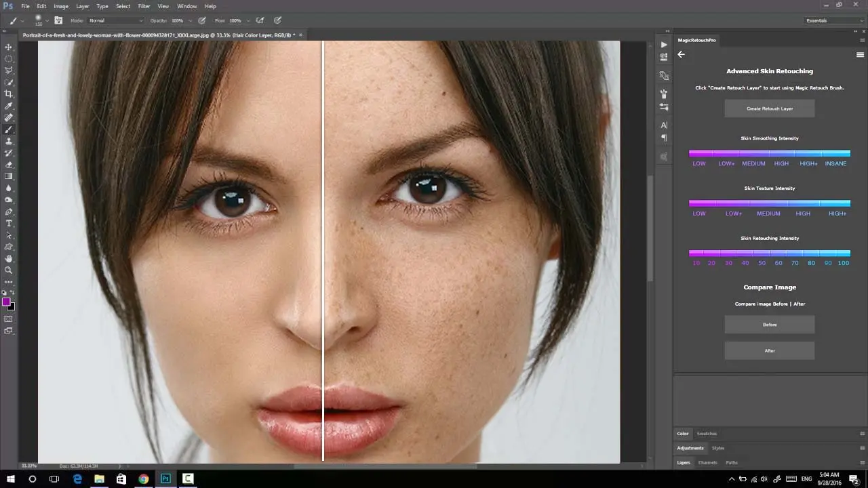Switch to the Channels tab

pyautogui.click(x=707, y=462)
